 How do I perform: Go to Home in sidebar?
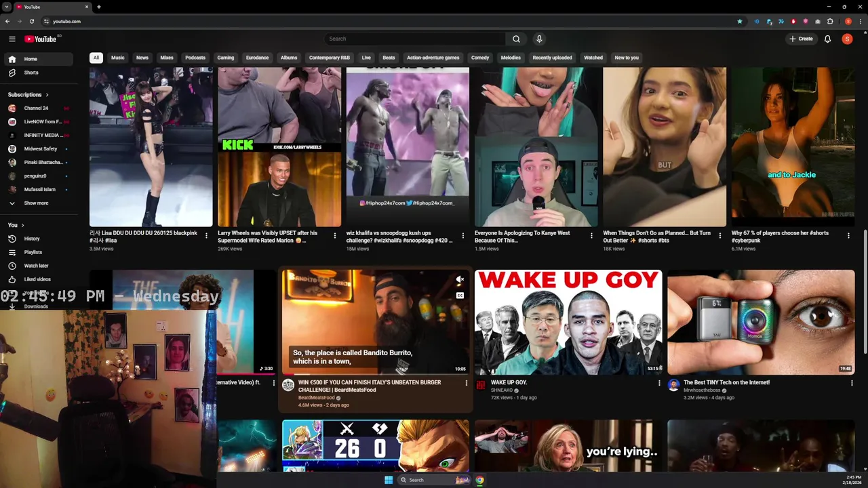point(39,59)
